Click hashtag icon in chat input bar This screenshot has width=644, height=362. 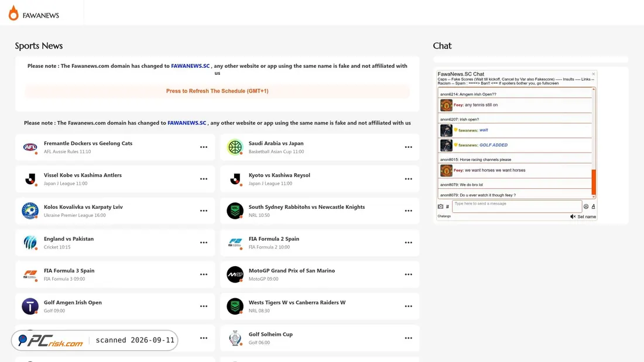(447, 206)
